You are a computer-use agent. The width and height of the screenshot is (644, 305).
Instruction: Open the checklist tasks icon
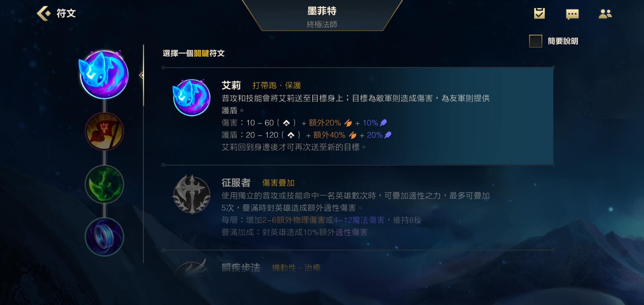point(539,13)
